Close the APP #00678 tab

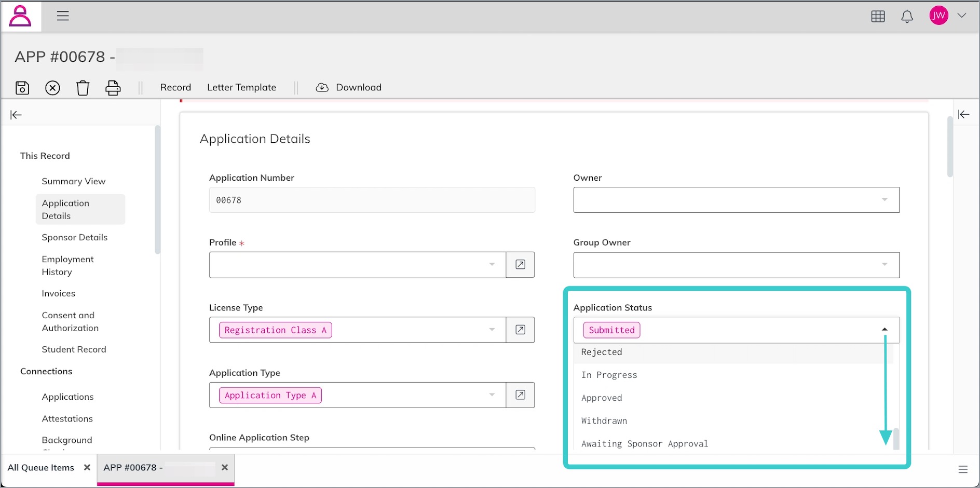click(x=225, y=467)
